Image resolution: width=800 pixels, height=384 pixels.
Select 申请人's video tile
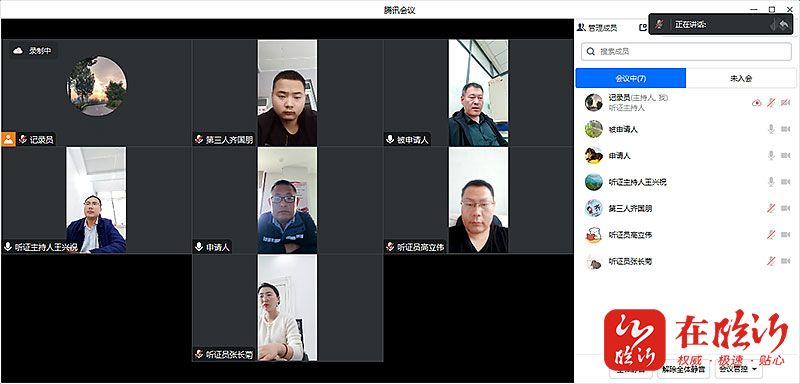click(287, 200)
